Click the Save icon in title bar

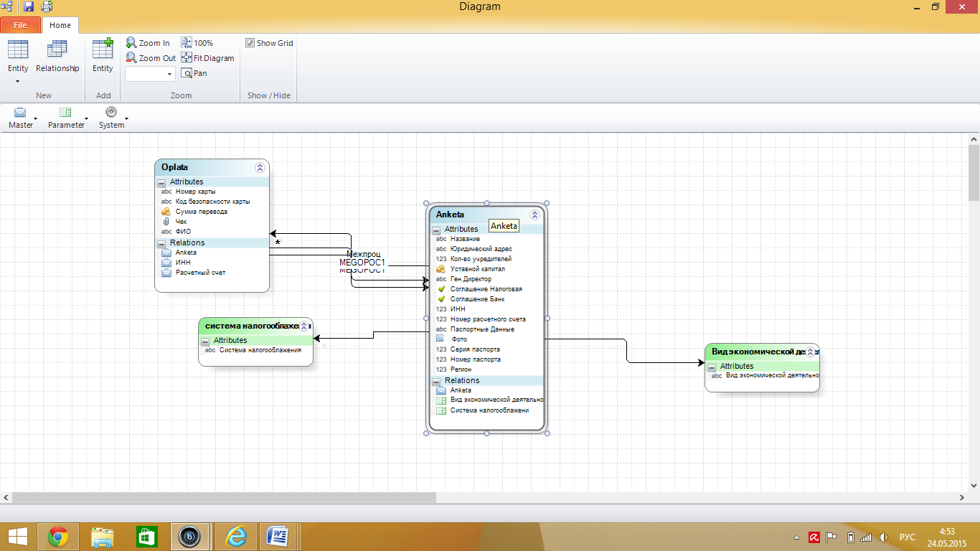tap(29, 6)
